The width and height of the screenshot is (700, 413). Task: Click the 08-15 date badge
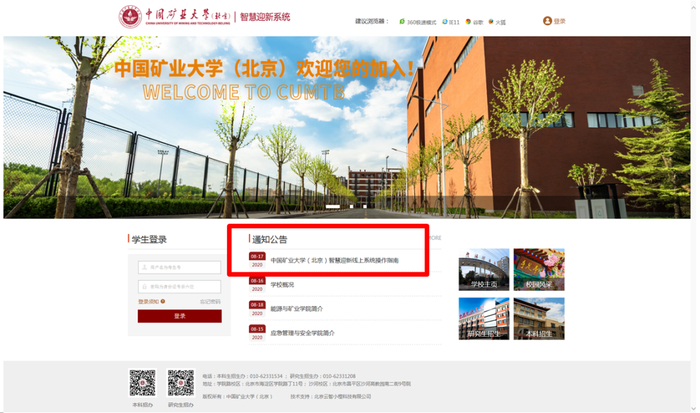[x=257, y=333]
